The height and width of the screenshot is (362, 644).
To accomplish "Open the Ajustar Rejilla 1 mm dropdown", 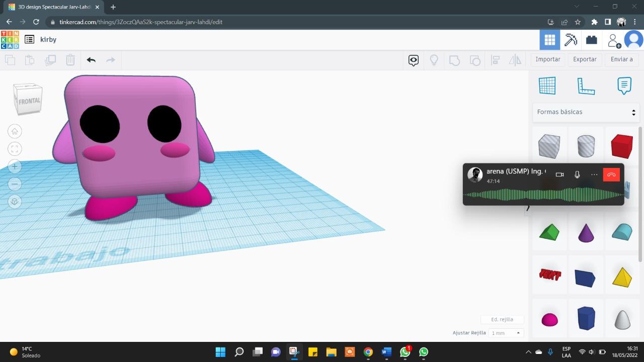I will point(506,333).
